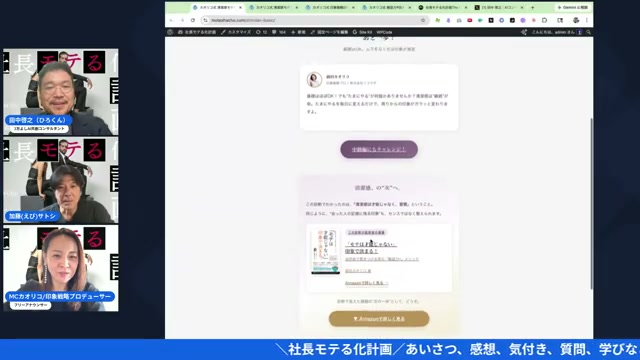Select the 田中啓之（ひろくん） video tile

[61, 92]
